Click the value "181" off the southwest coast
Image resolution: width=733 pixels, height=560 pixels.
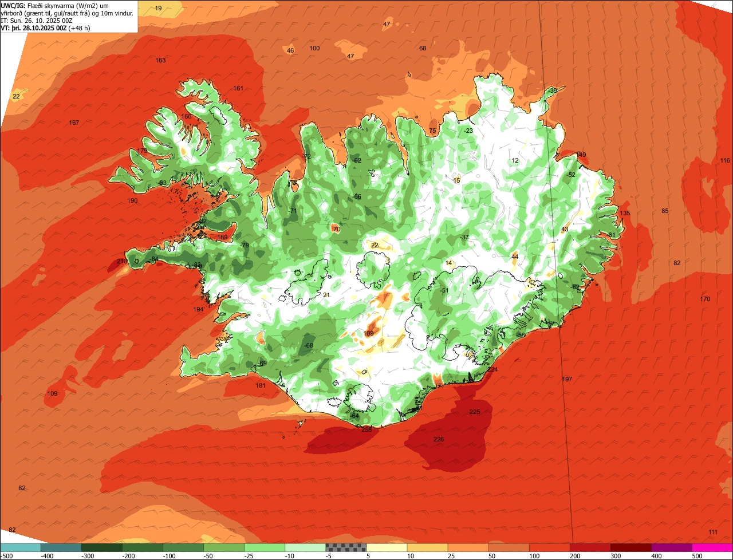pyautogui.click(x=261, y=385)
